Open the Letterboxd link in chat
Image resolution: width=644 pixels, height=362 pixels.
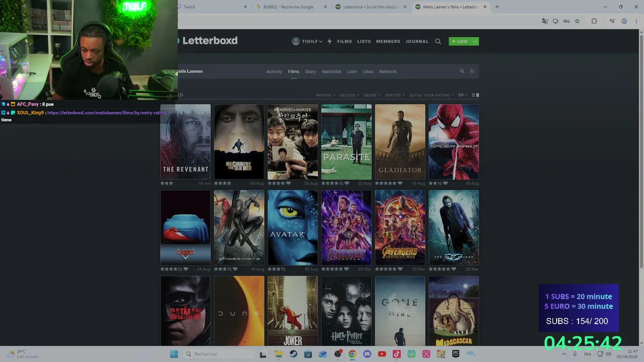tap(107, 113)
